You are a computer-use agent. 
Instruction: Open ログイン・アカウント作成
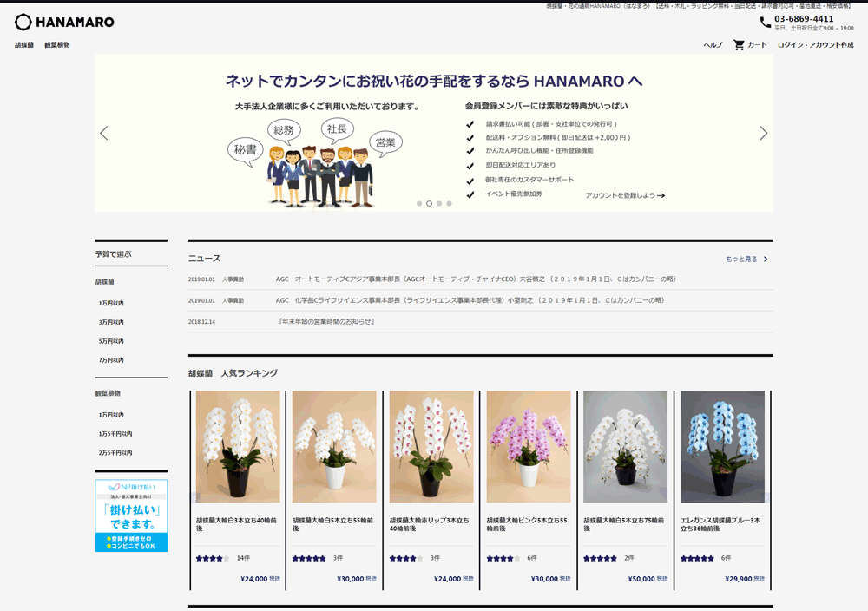pyautogui.click(x=815, y=45)
